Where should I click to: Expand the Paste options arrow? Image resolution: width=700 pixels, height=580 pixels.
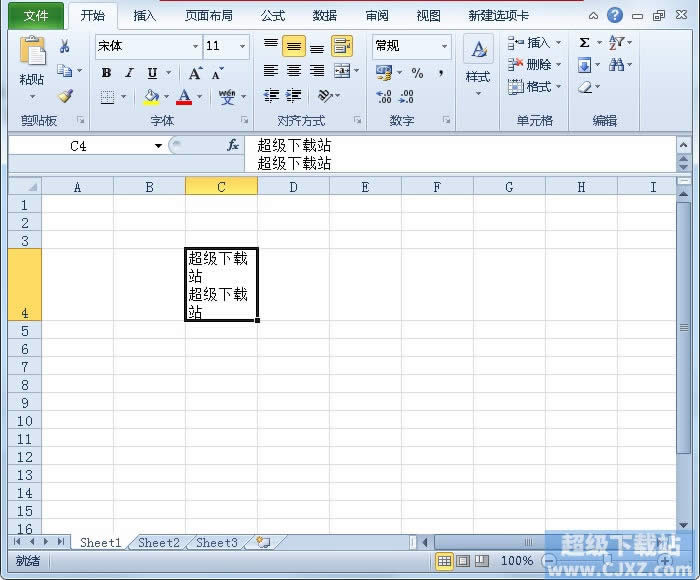(32, 96)
